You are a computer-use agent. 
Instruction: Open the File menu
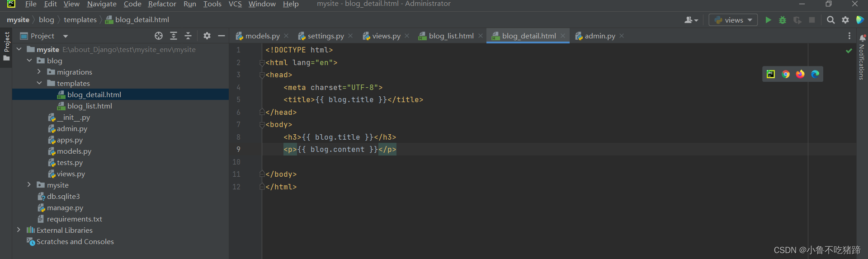point(31,4)
